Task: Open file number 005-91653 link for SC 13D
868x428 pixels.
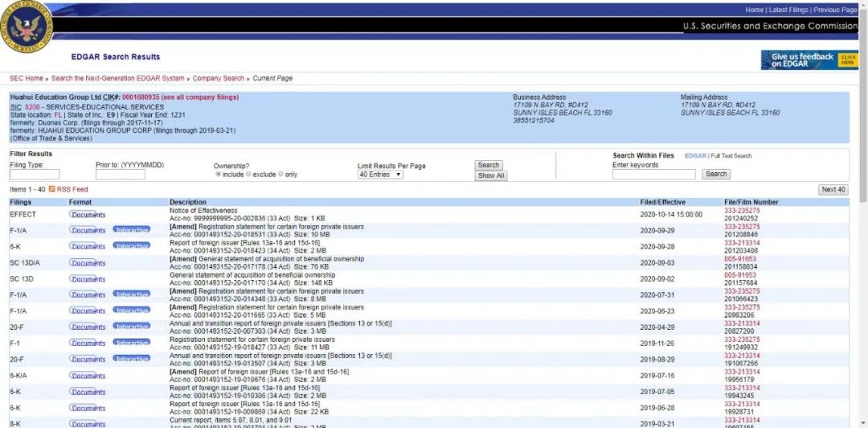Action: click(740, 275)
